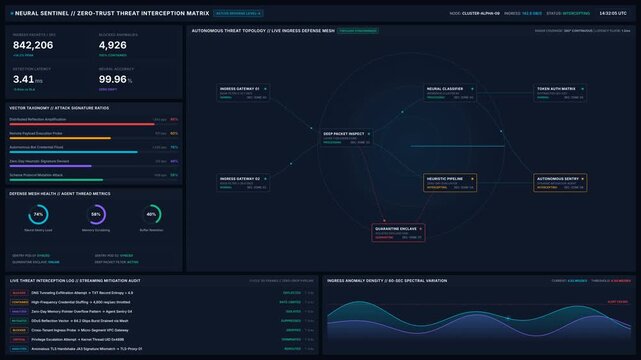Click the Active Defense Level badge in header
This screenshot has height=360, width=641.
pyautogui.click(x=238, y=13)
